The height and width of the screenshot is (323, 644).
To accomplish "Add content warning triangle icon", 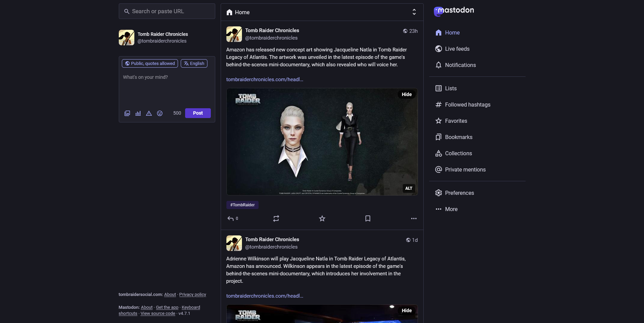I will point(149,113).
